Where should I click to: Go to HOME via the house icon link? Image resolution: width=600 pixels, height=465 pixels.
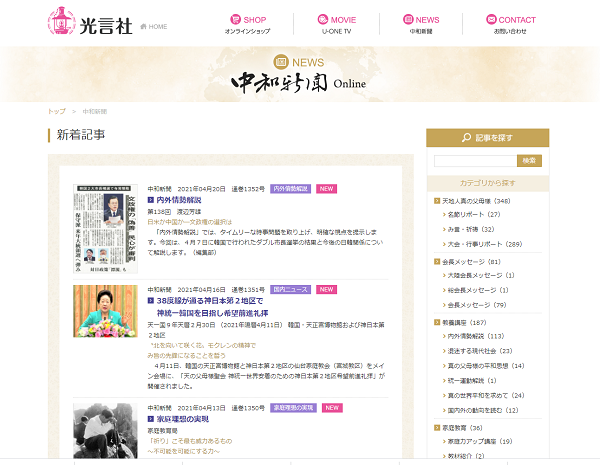click(x=154, y=26)
